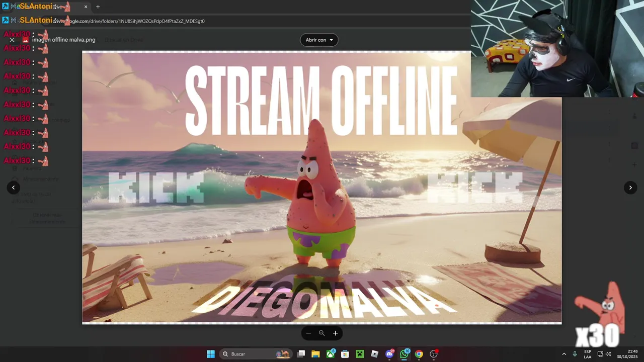Close the current browser tab
This screenshot has height=362, width=644.
pyautogui.click(x=86, y=7)
